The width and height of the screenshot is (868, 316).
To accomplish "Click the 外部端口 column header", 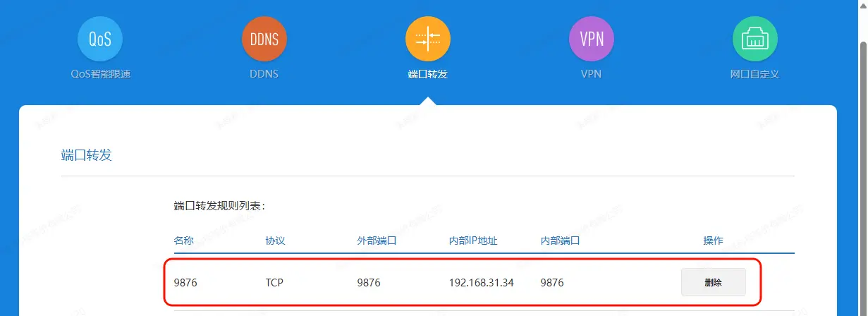I will (x=377, y=241).
